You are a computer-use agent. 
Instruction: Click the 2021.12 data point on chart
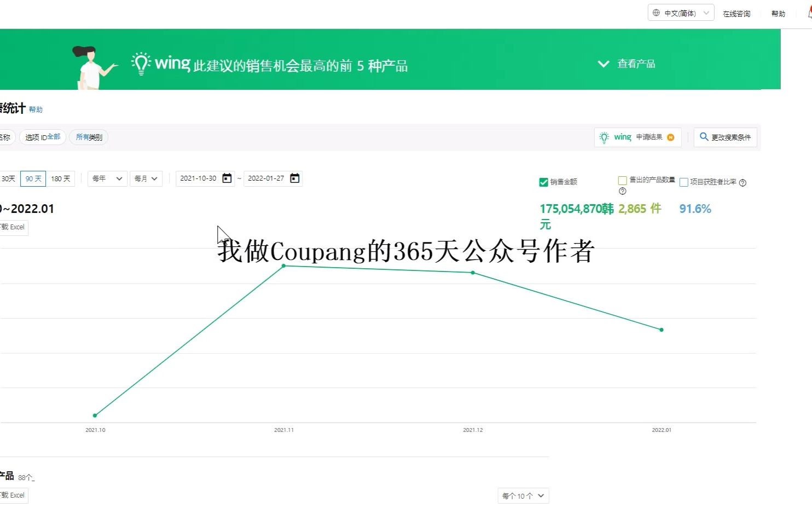[473, 273]
